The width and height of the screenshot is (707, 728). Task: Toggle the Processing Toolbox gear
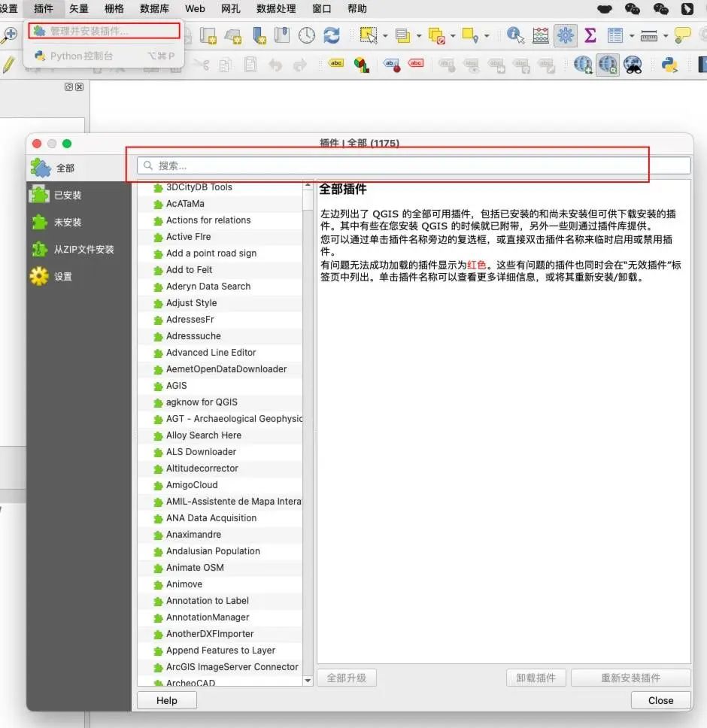(566, 35)
